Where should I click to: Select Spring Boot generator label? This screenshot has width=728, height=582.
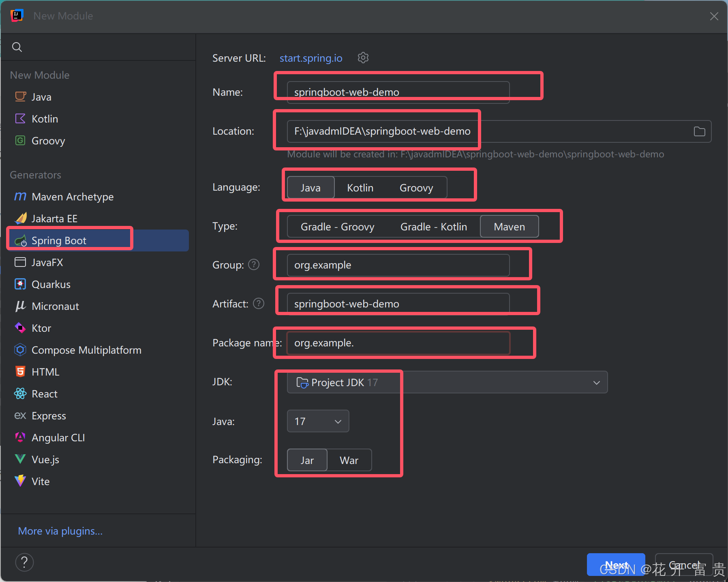59,240
